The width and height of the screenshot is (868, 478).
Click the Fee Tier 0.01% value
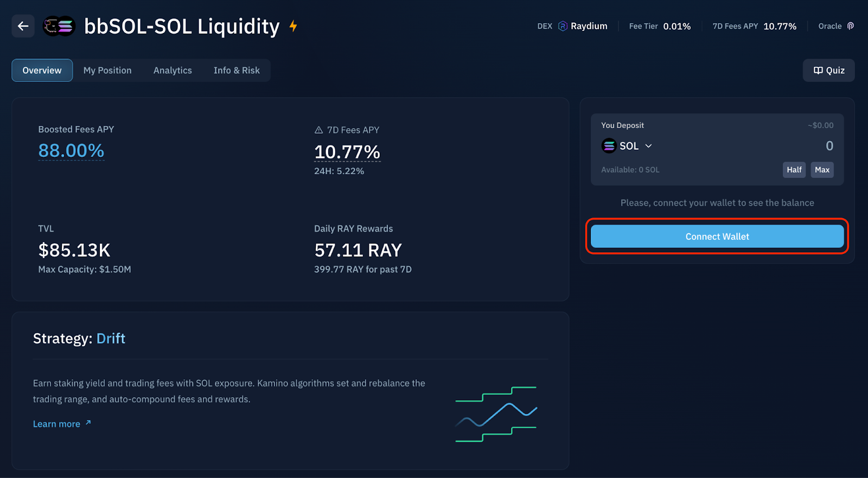[677, 26]
